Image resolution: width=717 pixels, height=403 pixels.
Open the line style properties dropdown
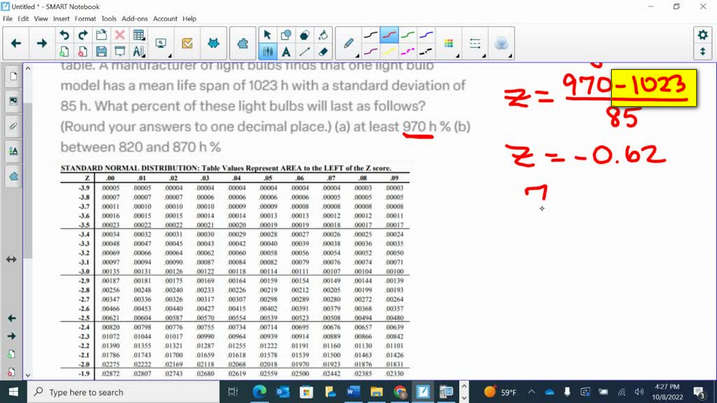point(476,44)
